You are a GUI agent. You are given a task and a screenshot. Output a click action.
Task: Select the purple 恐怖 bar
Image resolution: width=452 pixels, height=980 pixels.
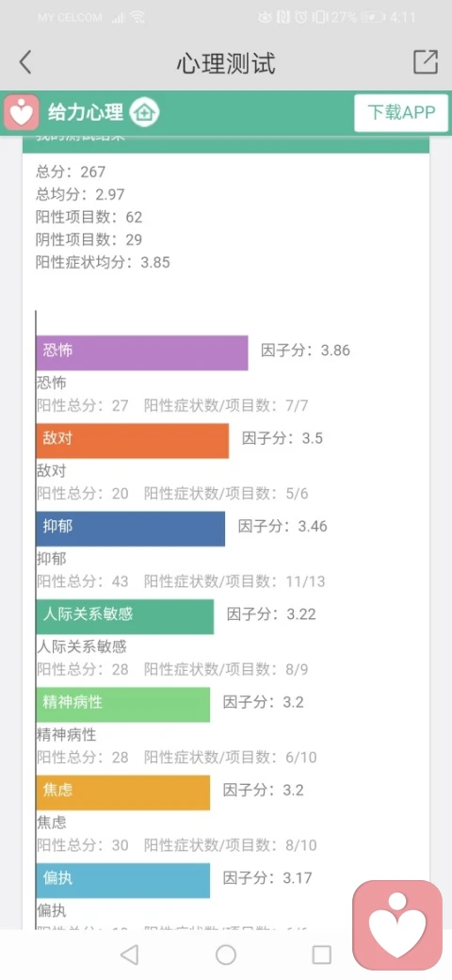[141, 352]
